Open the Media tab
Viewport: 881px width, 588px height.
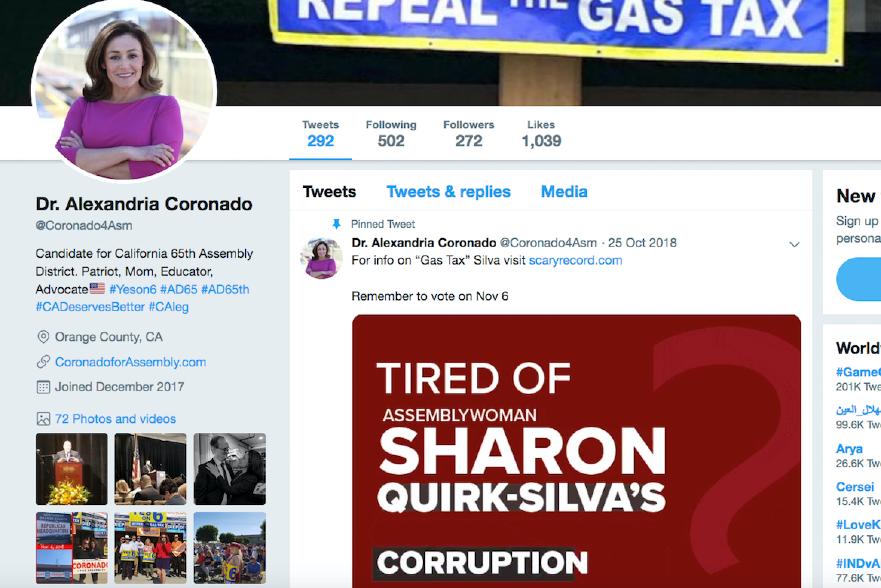pos(564,191)
